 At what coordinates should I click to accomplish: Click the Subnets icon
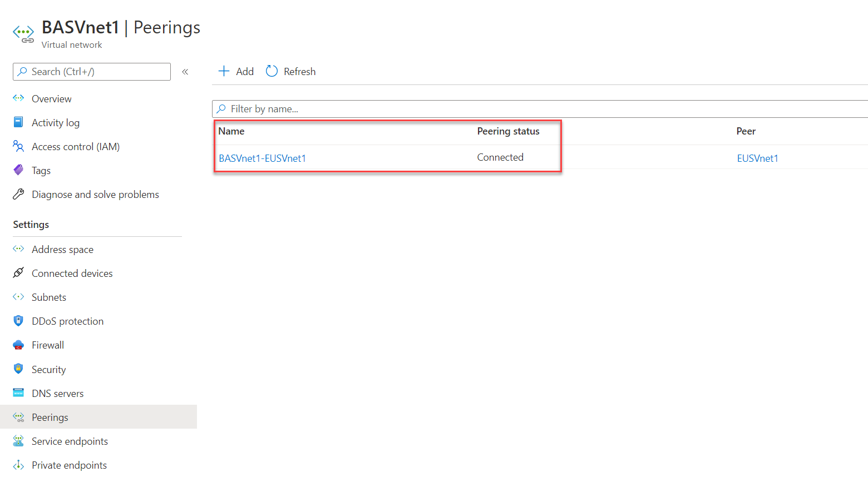tap(18, 297)
